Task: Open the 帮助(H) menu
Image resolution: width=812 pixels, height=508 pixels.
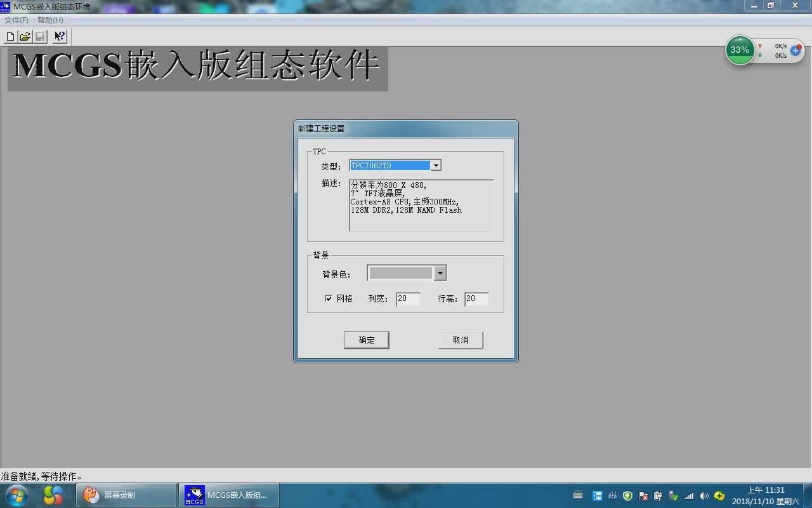Action: [x=50, y=20]
